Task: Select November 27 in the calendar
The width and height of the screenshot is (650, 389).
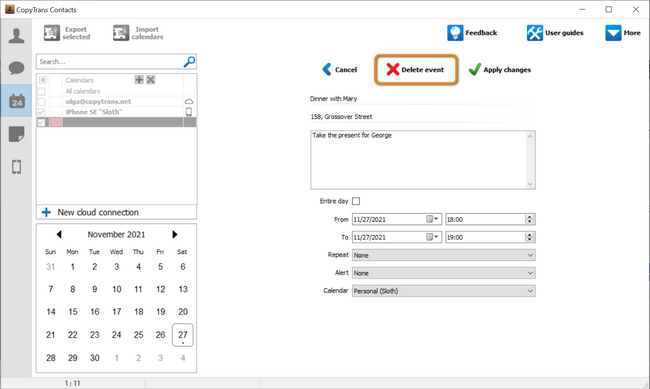Action: point(183,335)
